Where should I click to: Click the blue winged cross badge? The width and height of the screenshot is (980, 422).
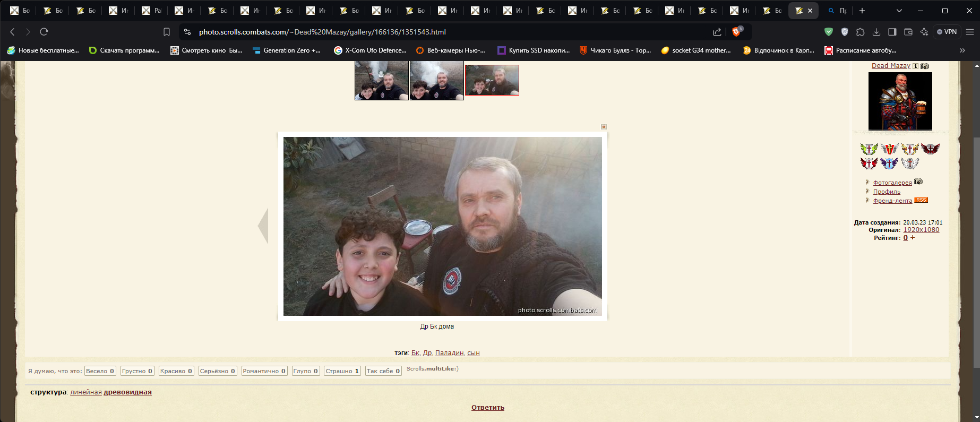[889, 163]
